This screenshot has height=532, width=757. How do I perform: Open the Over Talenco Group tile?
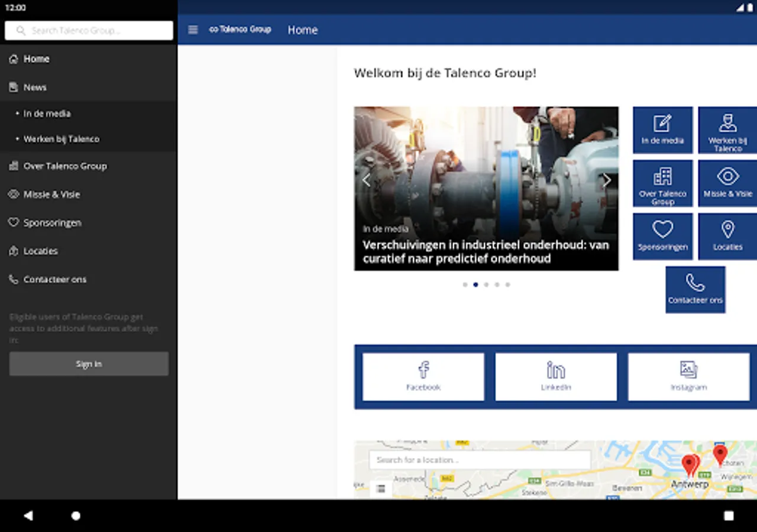(662, 183)
